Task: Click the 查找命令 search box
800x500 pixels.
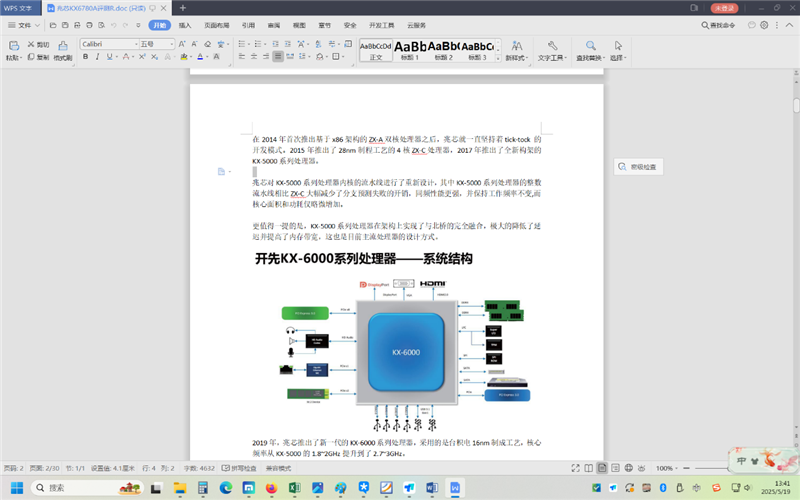Action: pyautogui.click(x=718, y=25)
